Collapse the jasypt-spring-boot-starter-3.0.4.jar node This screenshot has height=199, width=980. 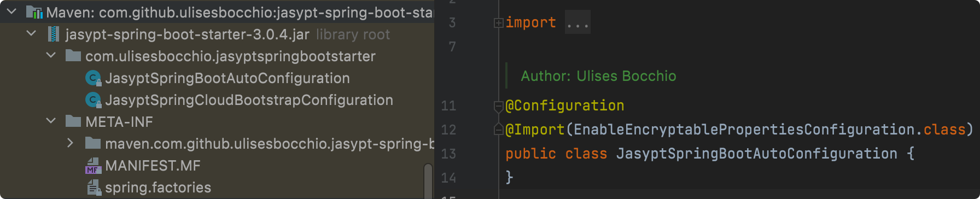[32, 34]
